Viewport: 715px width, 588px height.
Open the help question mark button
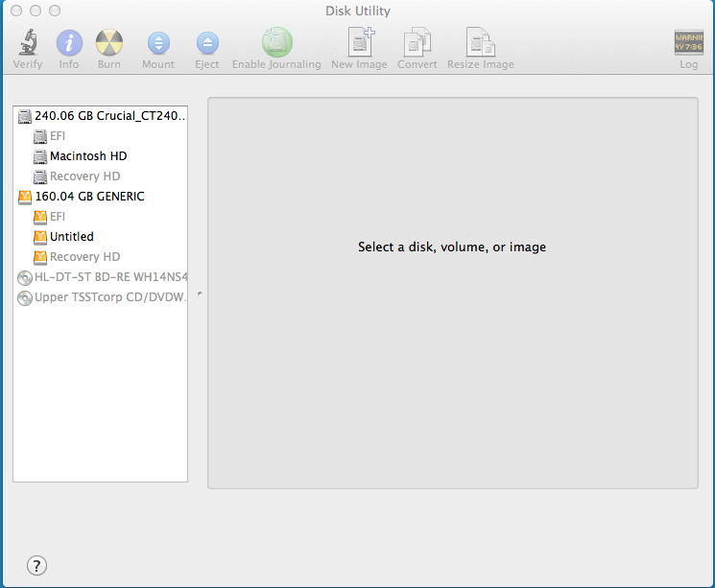pos(36,566)
